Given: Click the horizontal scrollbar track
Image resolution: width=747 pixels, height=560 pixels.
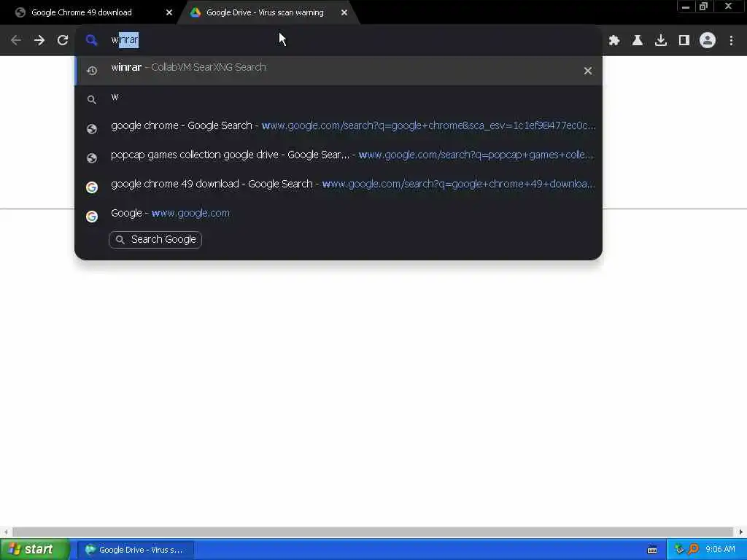Looking at the screenshot, I should (x=373, y=532).
